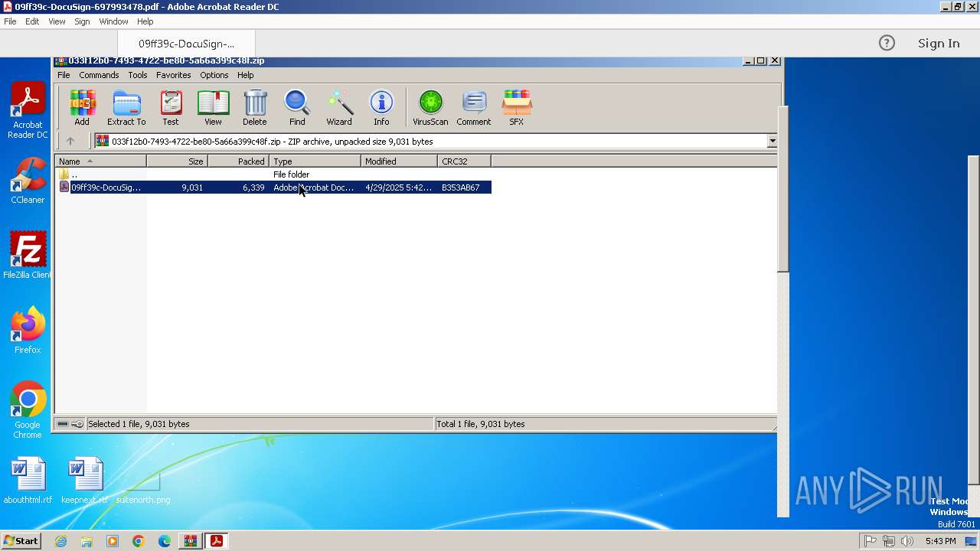
Task: Open WinRAR Commands menu
Action: (x=99, y=75)
